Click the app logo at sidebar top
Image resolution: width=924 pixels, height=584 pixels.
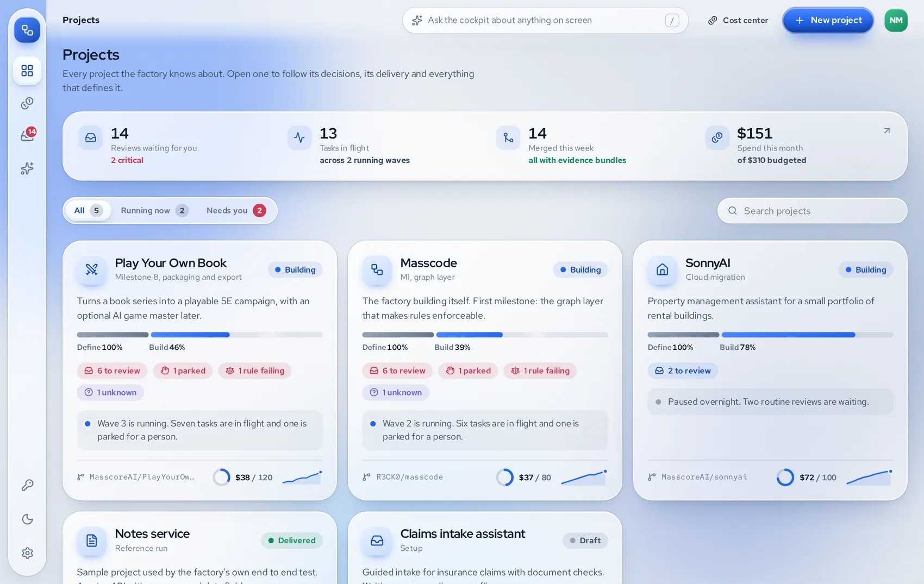pyautogui.click(x=27, y=30)
